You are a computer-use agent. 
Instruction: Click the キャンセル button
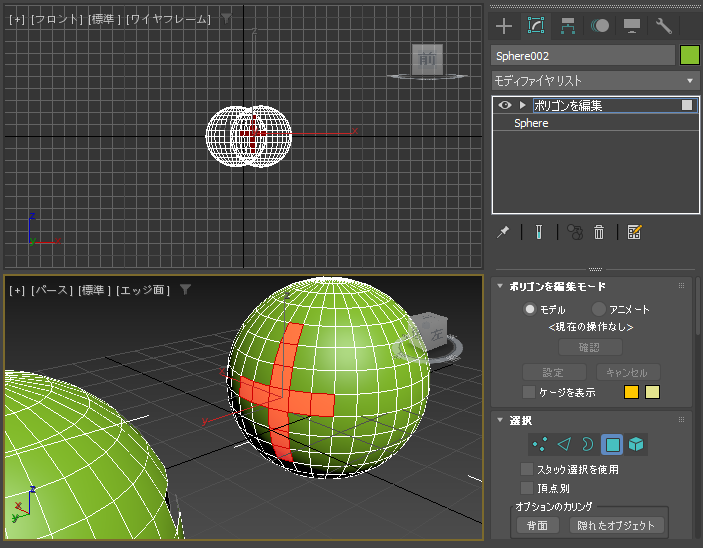628,372
